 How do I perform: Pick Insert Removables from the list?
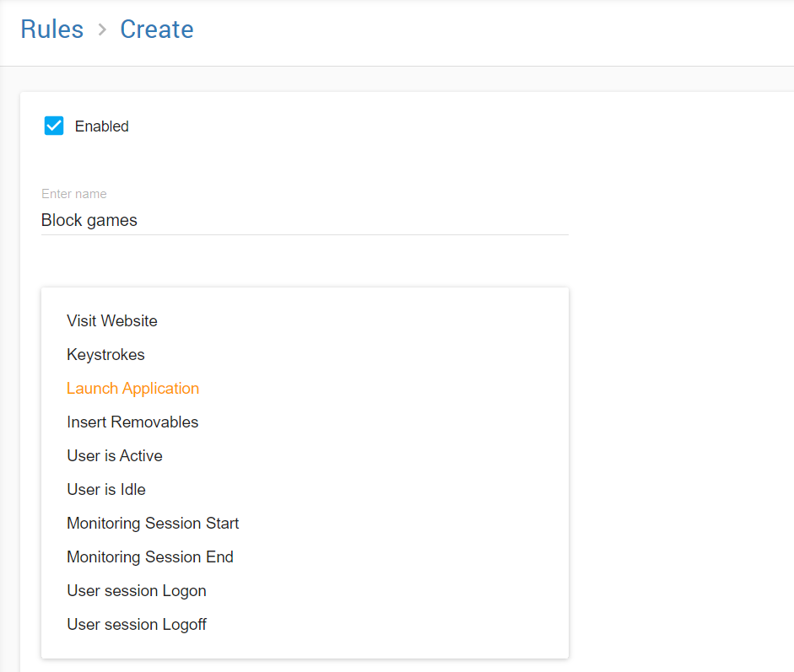point(132,422)
